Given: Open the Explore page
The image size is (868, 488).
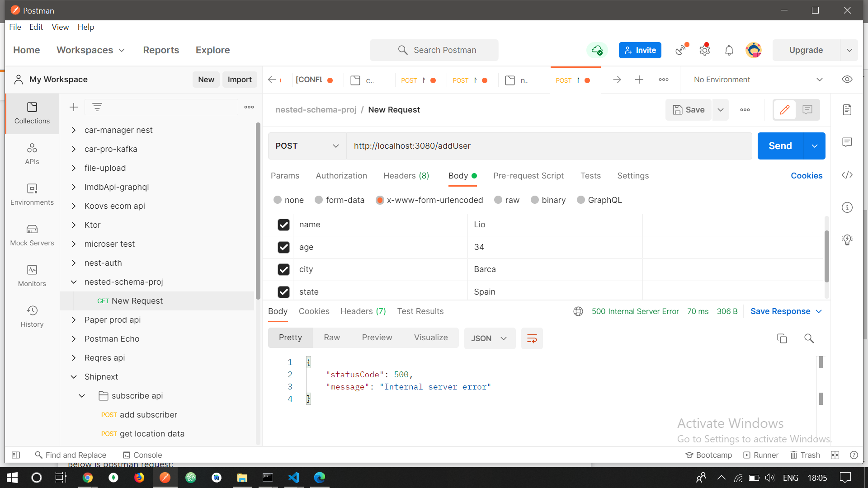Looking at the screenshot, I should coord(212,50).
